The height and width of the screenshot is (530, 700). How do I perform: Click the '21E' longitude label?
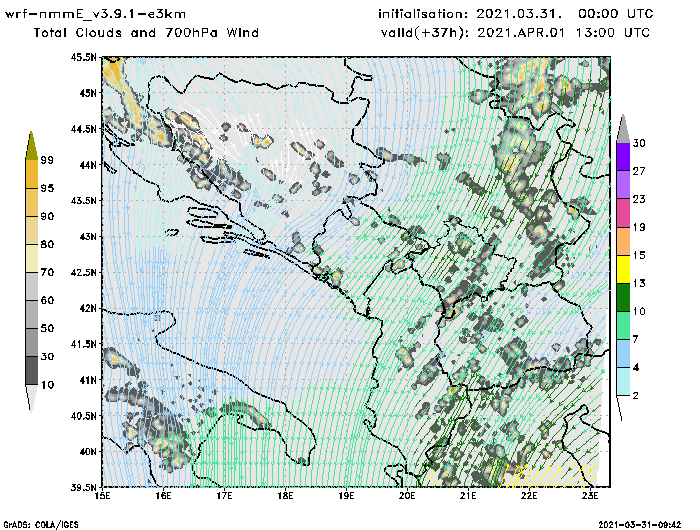point(468,496)
